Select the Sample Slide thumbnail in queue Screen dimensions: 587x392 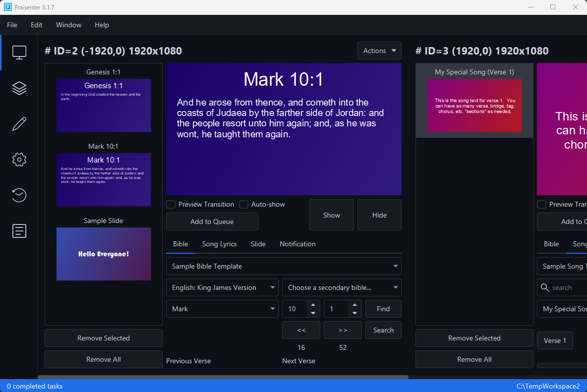tap(104, 254)
